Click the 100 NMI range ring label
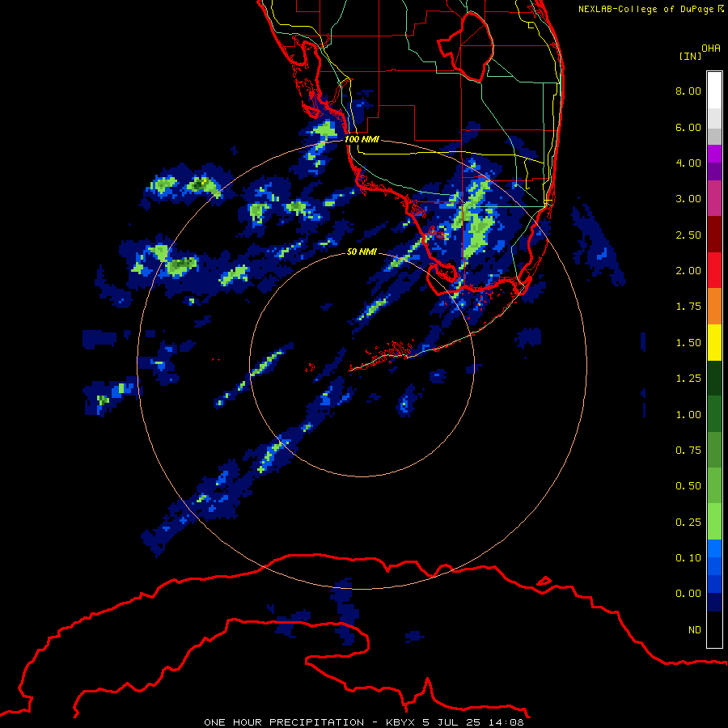This screenshot has height=728, width=728. [x=362, y=139]
